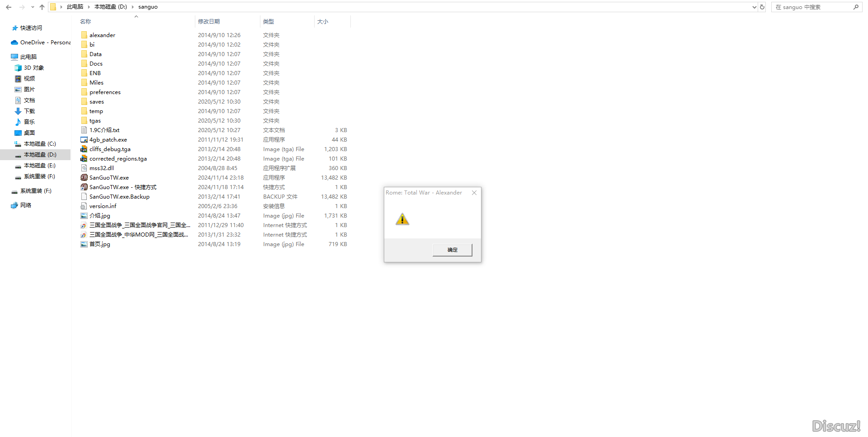Open the saves folder
Screen dimensions: 868x437
click(x=96, y=101)
